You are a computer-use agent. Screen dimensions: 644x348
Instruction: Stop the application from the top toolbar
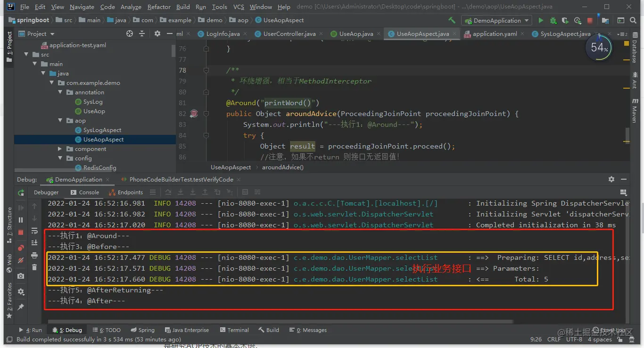[x=590, y=20]
